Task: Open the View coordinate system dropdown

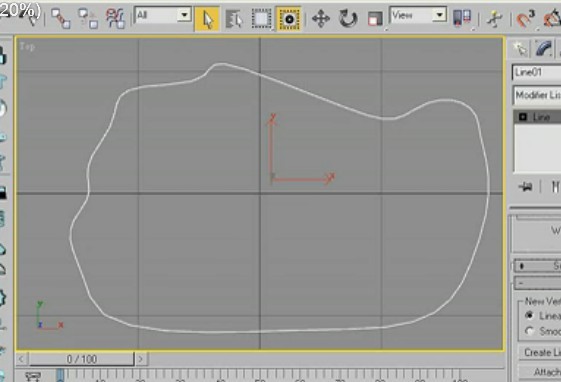Action: pyautogui.click(x=418, y=15)
